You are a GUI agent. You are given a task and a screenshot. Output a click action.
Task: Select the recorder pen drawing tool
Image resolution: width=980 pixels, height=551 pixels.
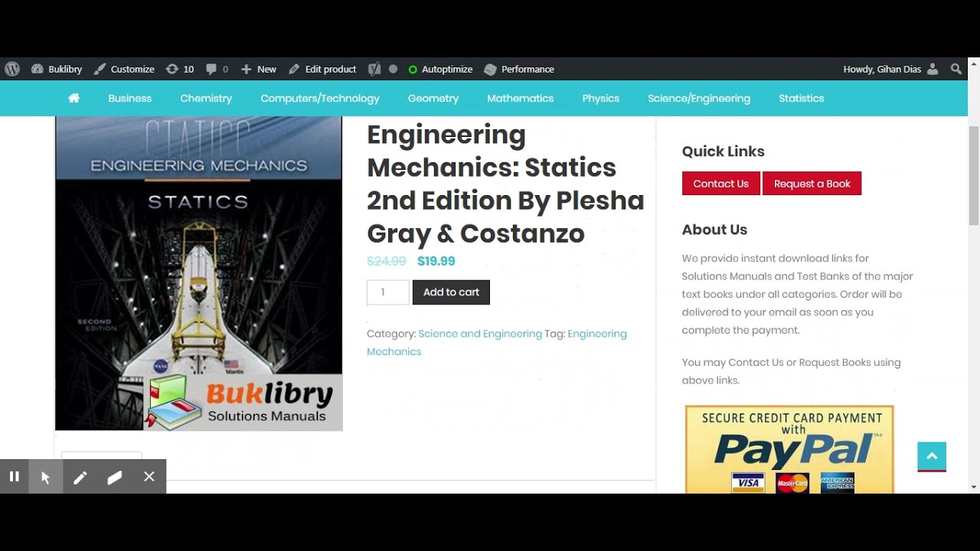[80, 477]
